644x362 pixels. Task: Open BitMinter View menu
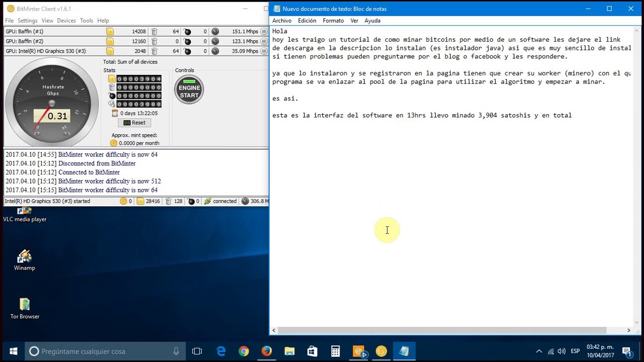47,21
